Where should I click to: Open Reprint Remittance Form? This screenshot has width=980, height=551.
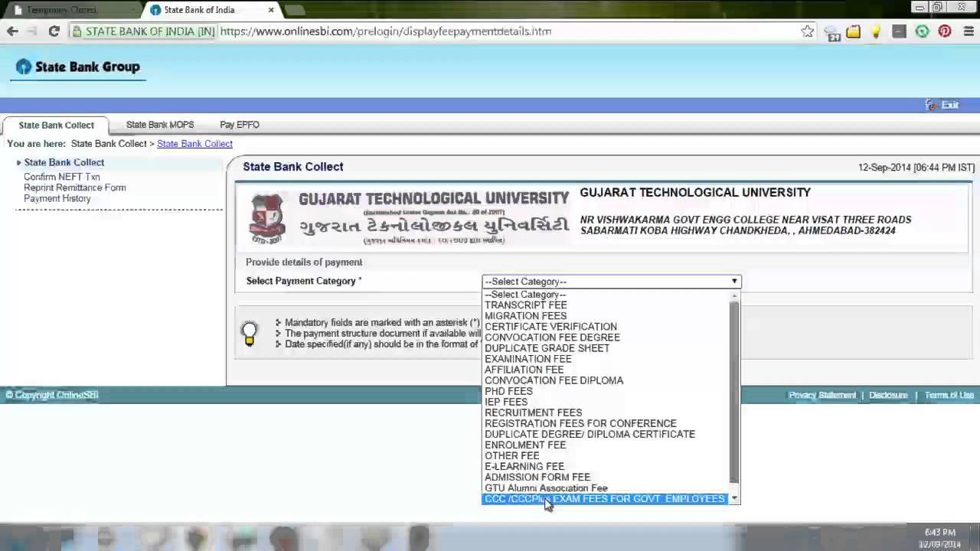click(x=75, y=187)
